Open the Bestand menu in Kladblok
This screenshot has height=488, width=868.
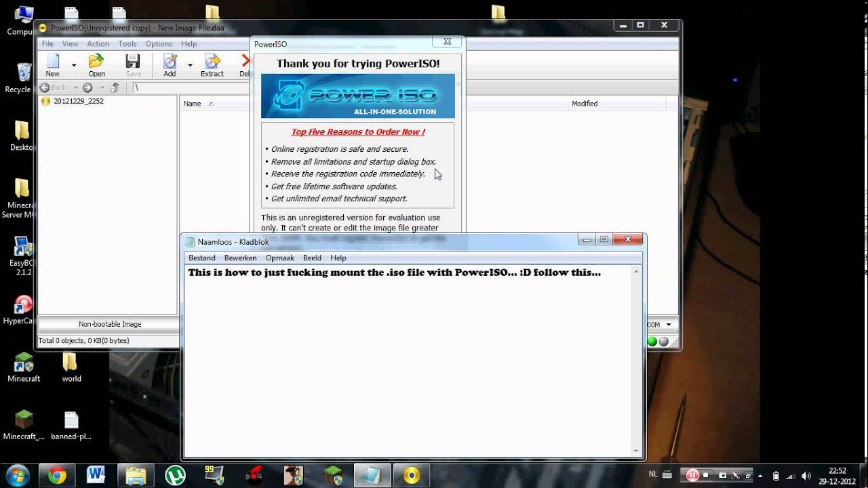click(x=202, y=258)
